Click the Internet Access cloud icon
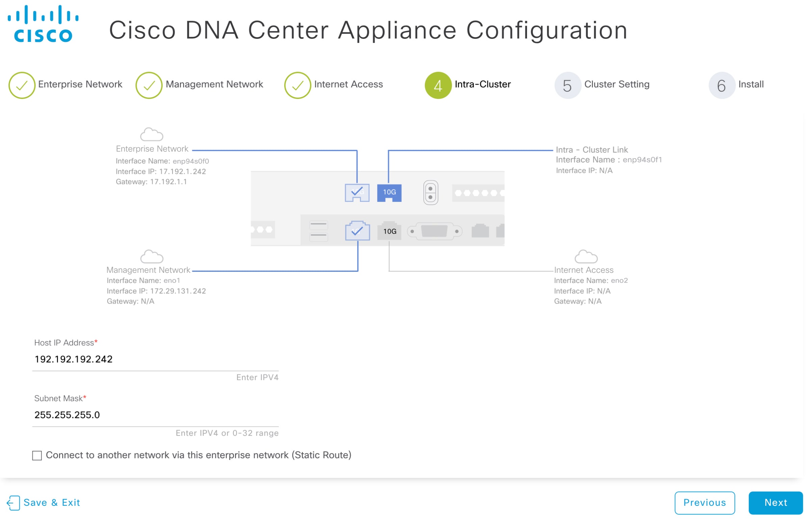 (587, 257)
